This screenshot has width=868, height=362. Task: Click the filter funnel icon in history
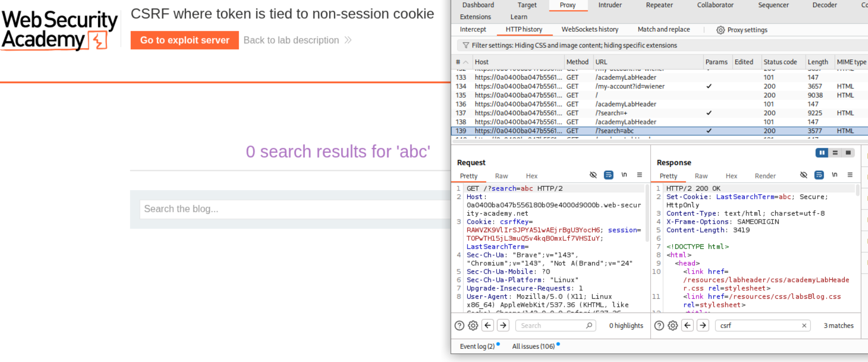pyautogui.click(x=466, y=46)
